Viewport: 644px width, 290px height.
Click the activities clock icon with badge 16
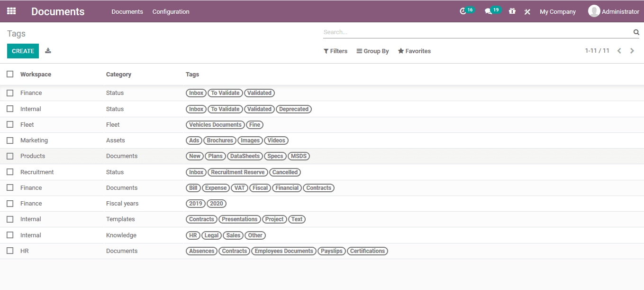pyautogui.click(x=463, y=11)
